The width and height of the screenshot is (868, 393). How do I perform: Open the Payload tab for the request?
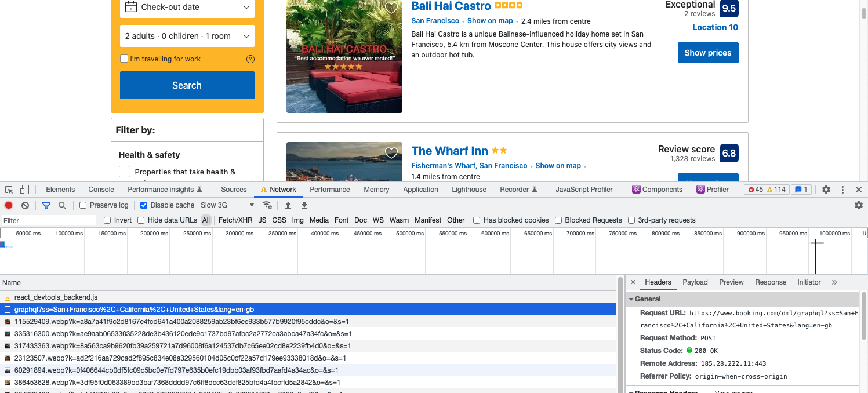pyautogui.click(x=695, y=282)
